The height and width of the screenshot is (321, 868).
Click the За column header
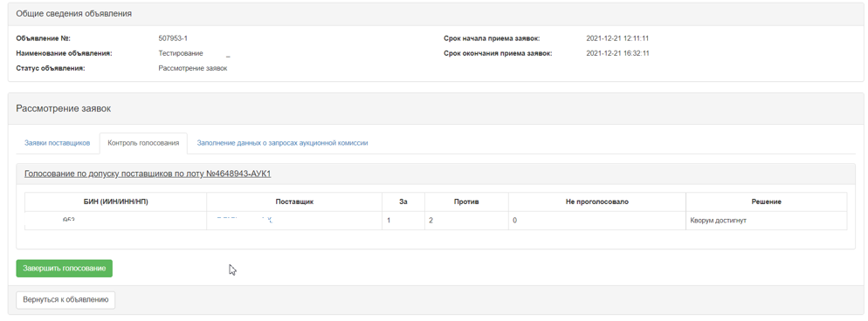403,202
